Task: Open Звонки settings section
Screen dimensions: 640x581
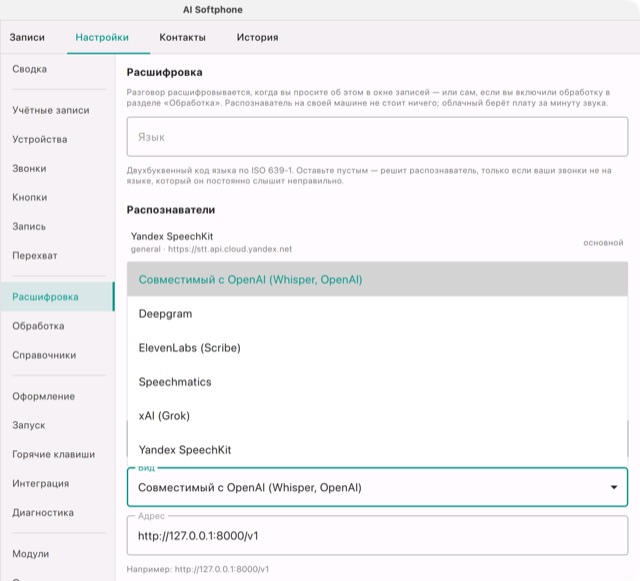Action: tap(58, 168)
